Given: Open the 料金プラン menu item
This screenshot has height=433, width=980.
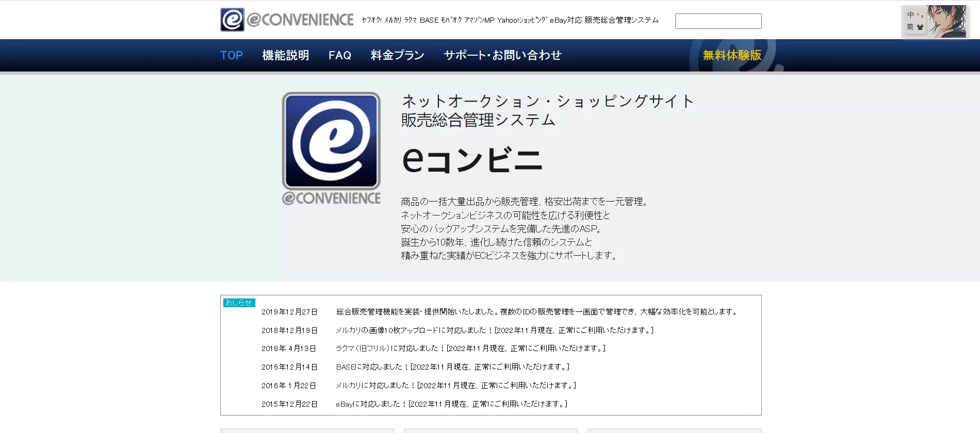Looking at the screenshot, I should pos(398,55).
